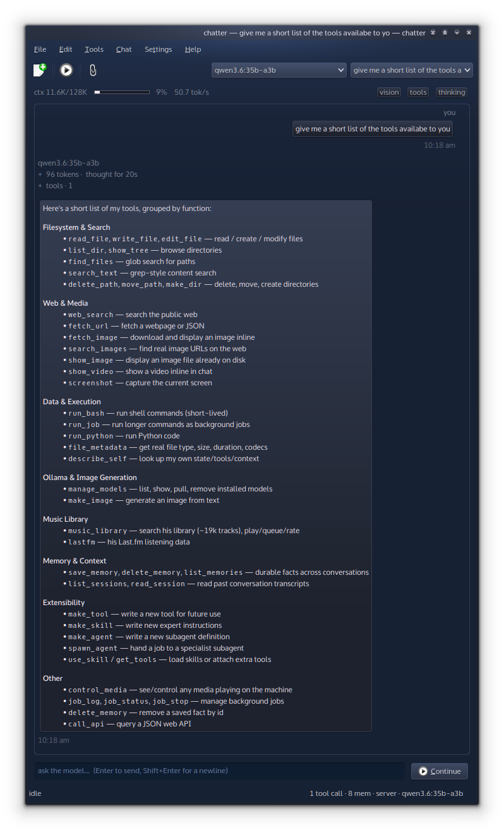The width and height of the screenshot is (504, 830).
Task: Start a new chat with the document-plus icon
Action: pyautogui.click(x=40, y=70)
